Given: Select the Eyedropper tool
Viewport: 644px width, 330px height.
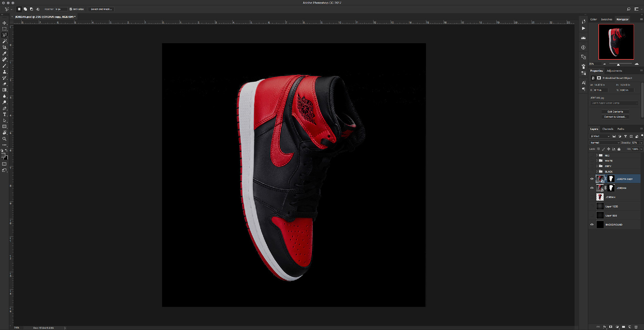Looking at the screenshot, I should pyautogui.click(x=4, y=53).
